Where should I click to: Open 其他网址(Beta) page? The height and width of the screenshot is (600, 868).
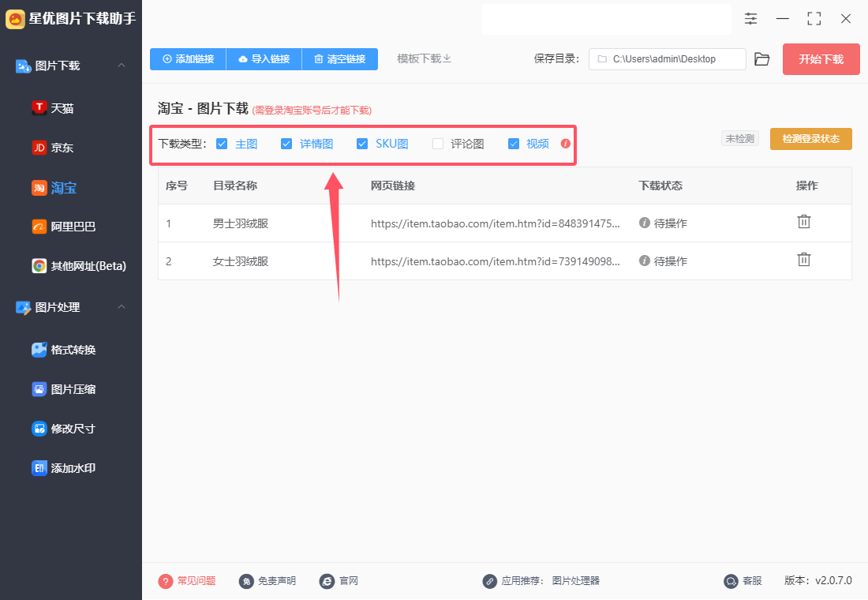coord(88,266)
